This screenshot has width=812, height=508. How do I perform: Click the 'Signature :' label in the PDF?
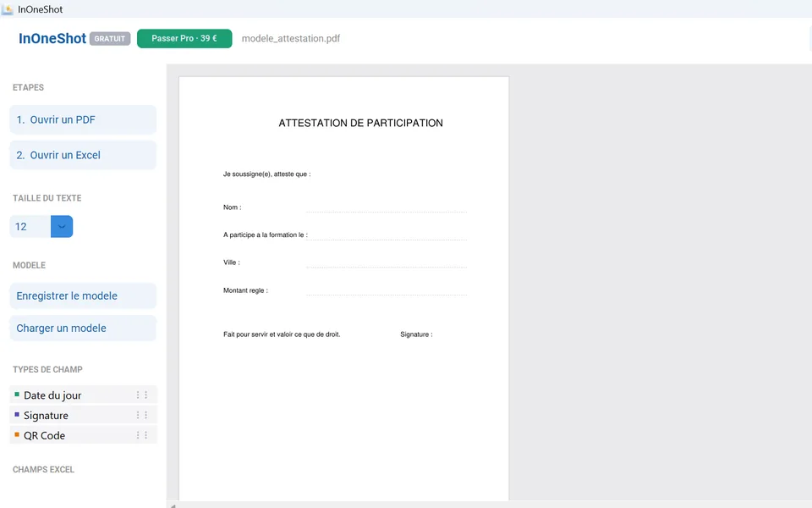tap(416, 334)
